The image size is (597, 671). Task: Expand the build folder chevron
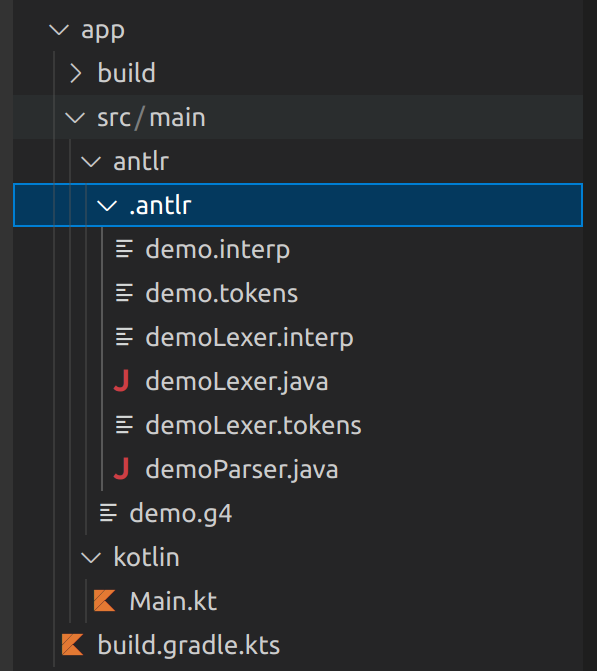tap(76, 73)
